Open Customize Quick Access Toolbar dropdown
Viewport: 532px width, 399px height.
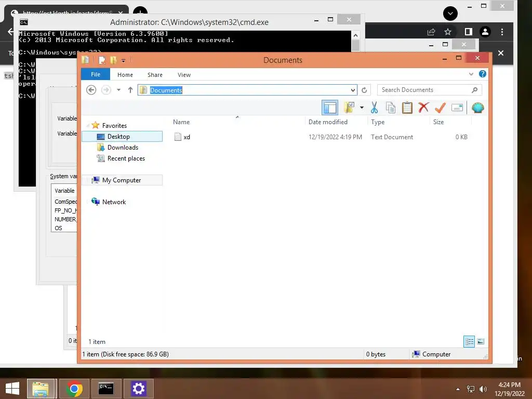(123, 61)
